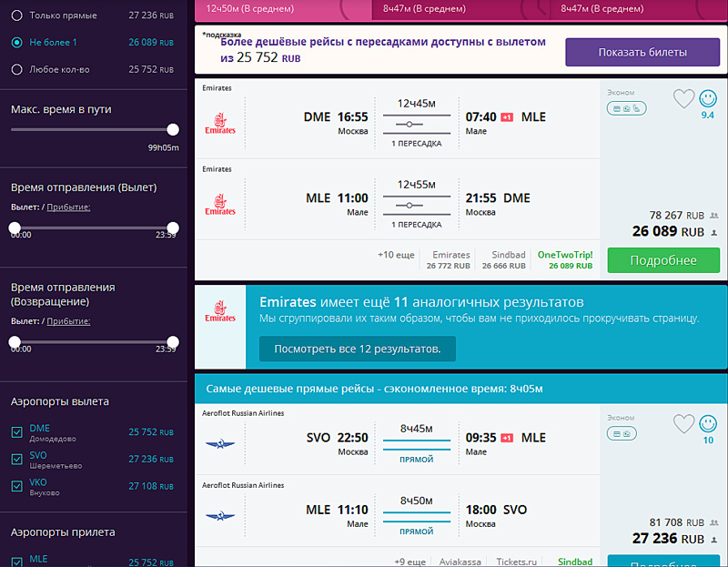Click the return time left slider handle

15,342
